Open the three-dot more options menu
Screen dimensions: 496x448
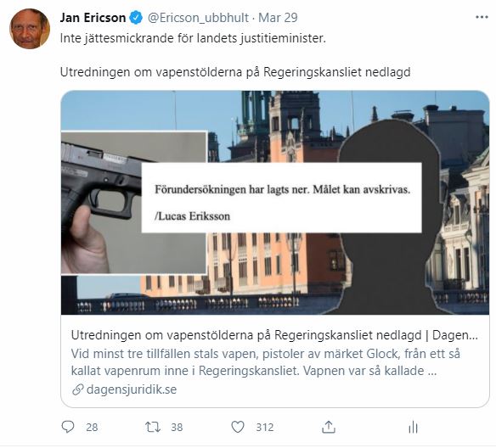(482, 17)
